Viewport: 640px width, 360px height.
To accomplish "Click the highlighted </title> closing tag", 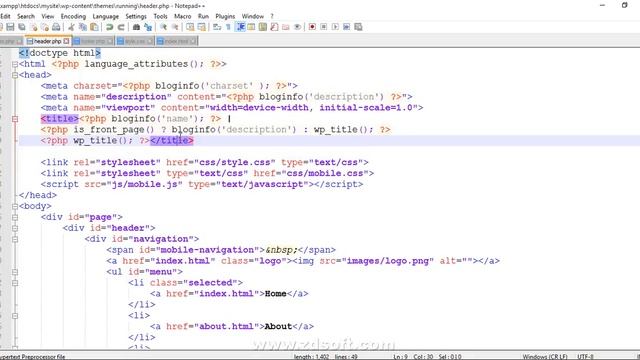I will coord(171,140).
